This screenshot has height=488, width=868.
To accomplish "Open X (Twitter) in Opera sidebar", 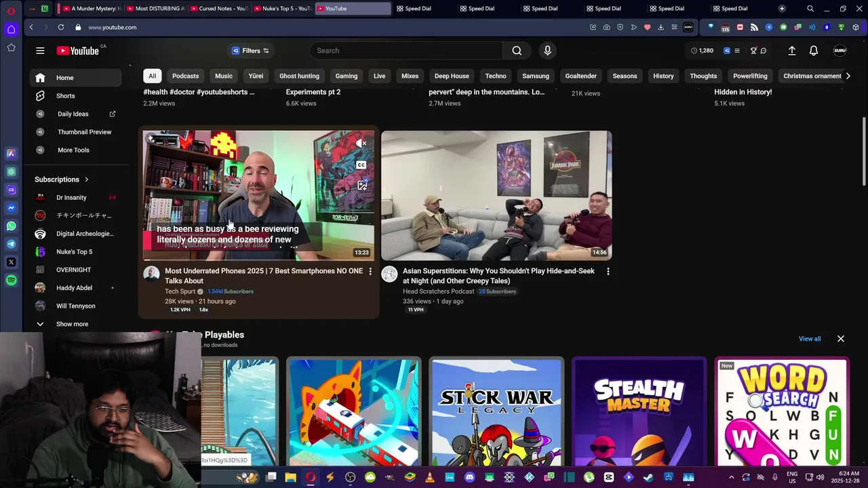I will click(x=11, y=262).
